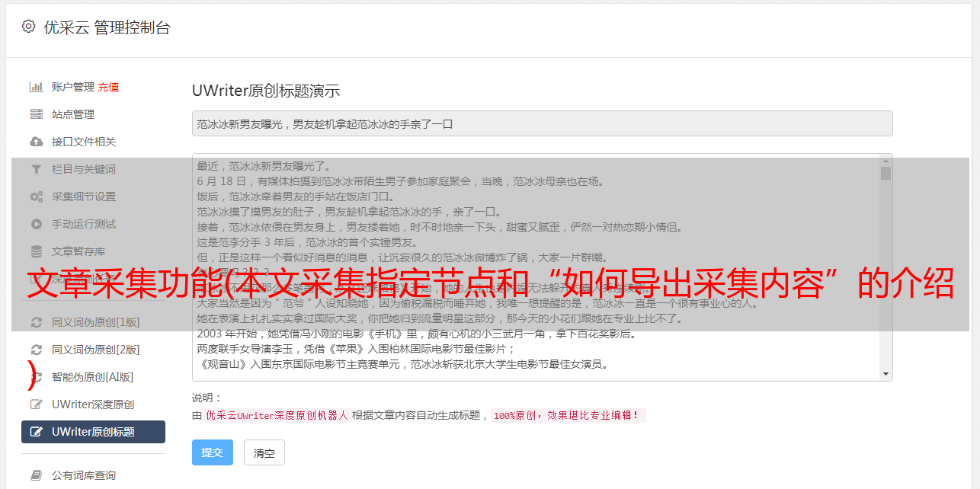This screenshot has height=489, width=980.
Task: Select 同义词伪原创[1版] refresh icon
Action: [x=36, y=322]
